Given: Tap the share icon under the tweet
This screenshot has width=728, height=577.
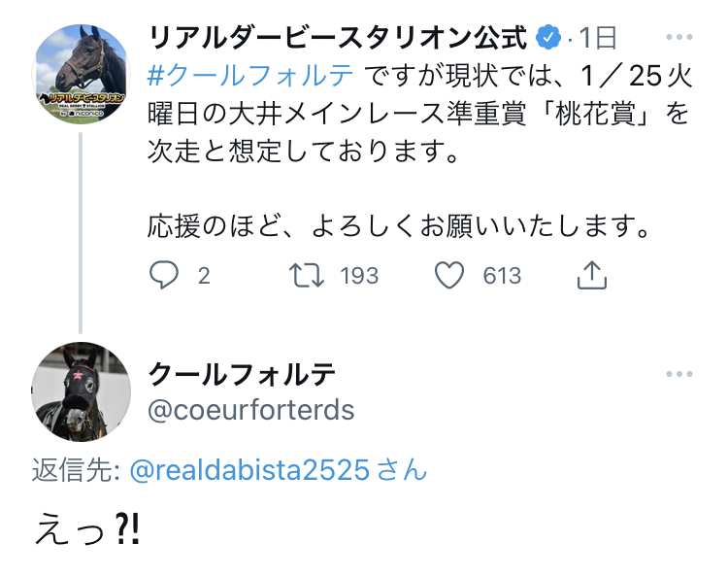Looking at the screenshot, I should (591, 276).
